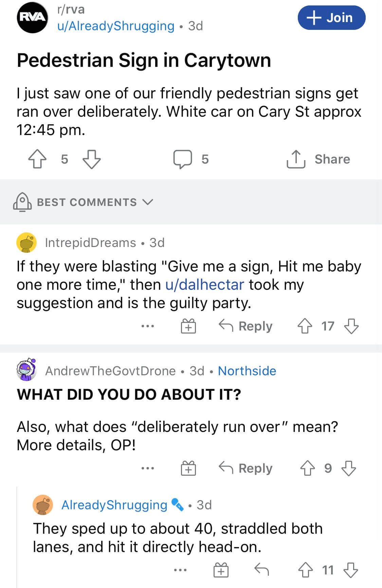Give an award to AndrewTheGovtDrone's comment
This screenshot has width=382, height=588.
tap(188, 469)
